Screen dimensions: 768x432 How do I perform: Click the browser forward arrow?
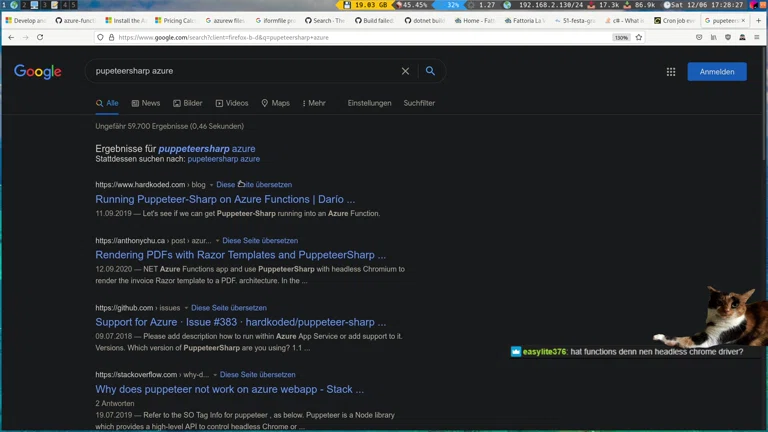click(x=25, y=37)
